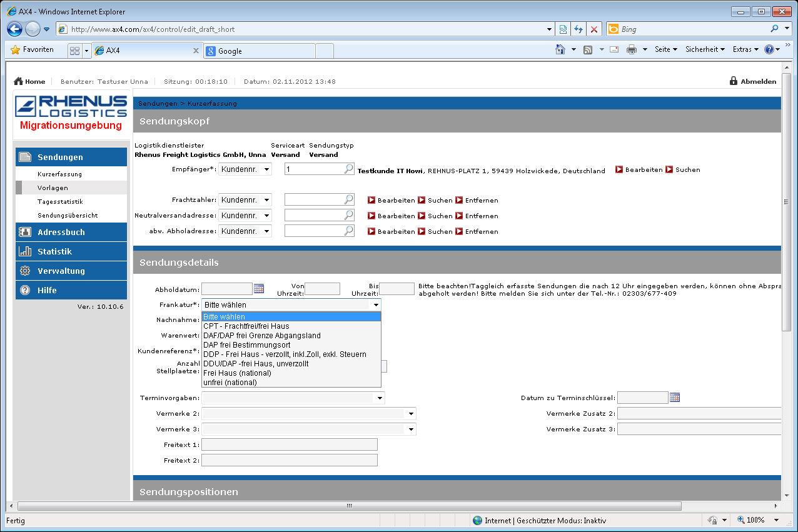
Task: Click the Home house icon
Action: [18, 81]
